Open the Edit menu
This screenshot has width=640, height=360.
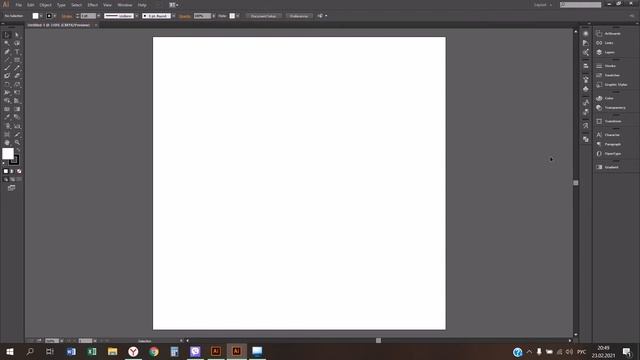31,5
